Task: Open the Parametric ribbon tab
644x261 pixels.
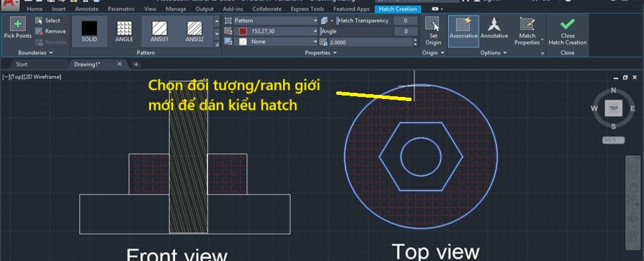Action: [x=121, y=8]
